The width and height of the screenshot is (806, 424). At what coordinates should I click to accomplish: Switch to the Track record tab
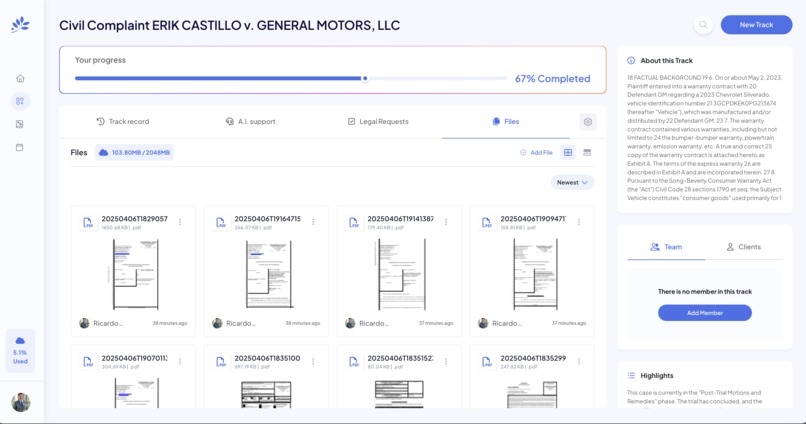123,122
